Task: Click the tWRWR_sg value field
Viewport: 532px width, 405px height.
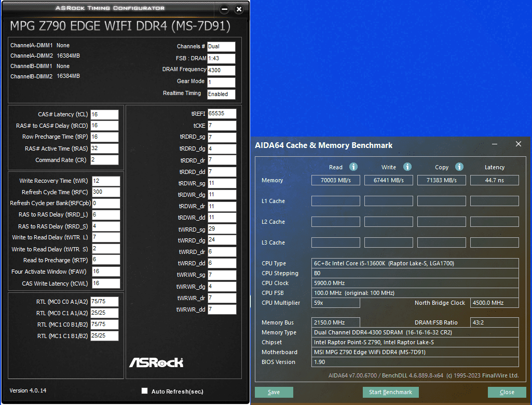Action: pyautogui.click(x=222, y=275)
